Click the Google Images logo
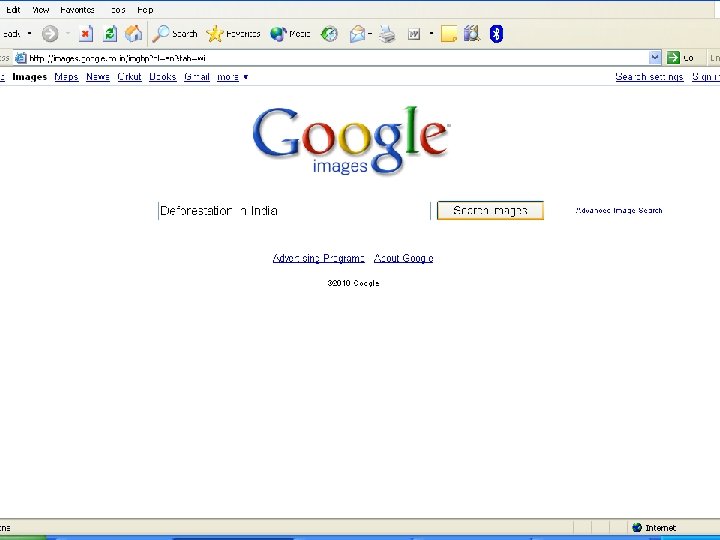 (x=351, y=141)
